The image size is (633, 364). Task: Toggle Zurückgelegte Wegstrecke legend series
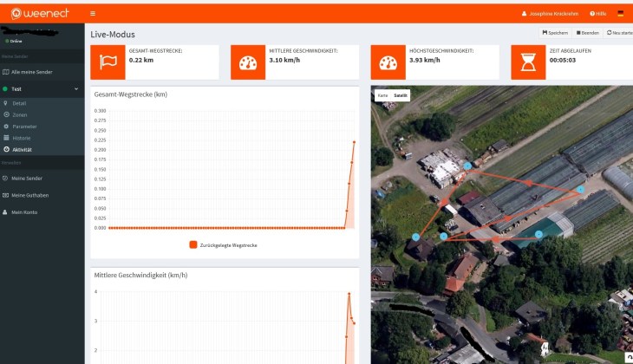223,245
